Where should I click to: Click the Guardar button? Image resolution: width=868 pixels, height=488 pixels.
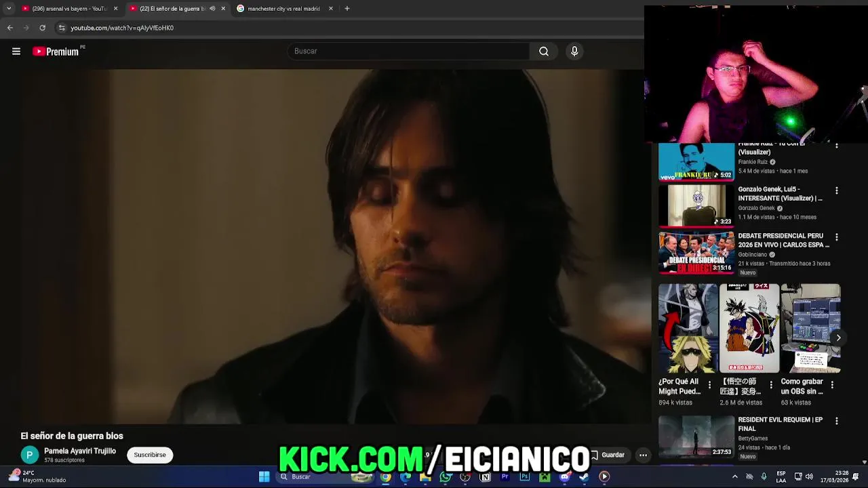pos(608,455)
